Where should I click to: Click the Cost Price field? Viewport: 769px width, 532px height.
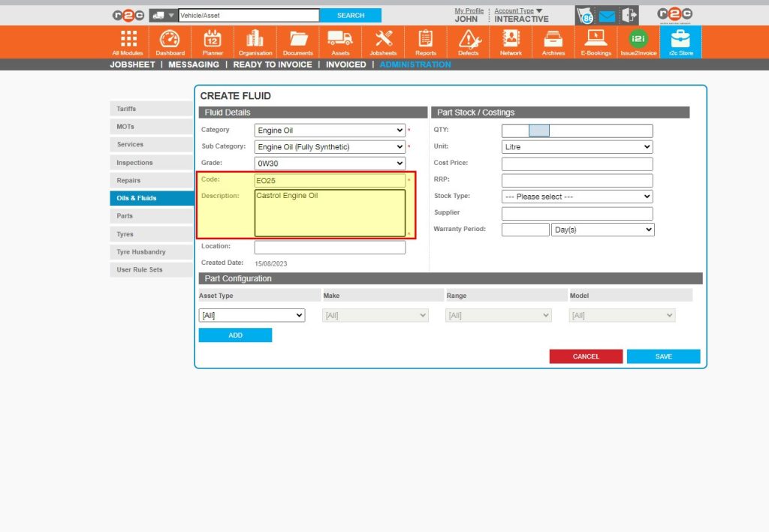pos(577,164)
